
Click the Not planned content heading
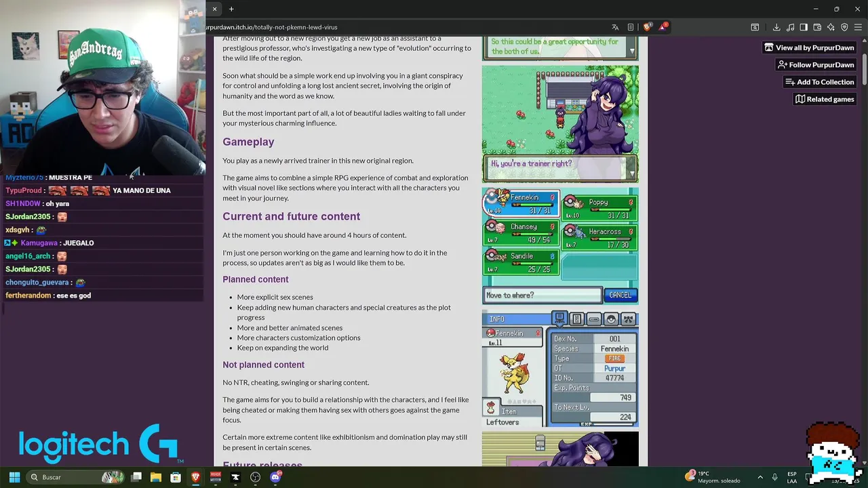(263, 365)
